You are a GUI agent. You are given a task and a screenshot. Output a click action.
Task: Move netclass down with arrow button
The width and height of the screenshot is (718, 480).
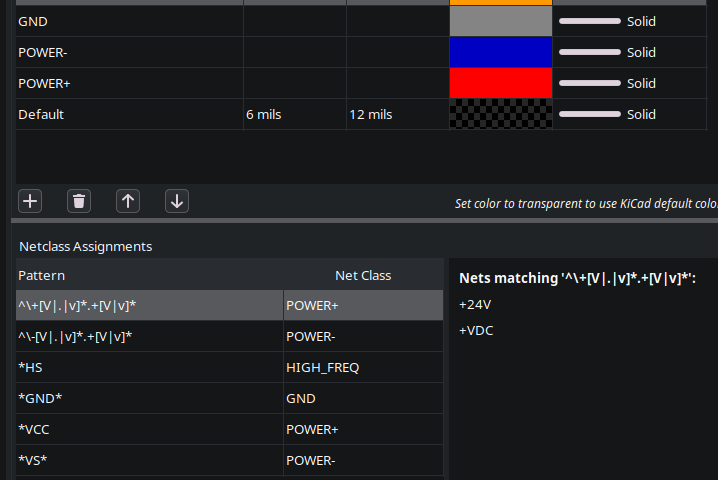point(177,201)
